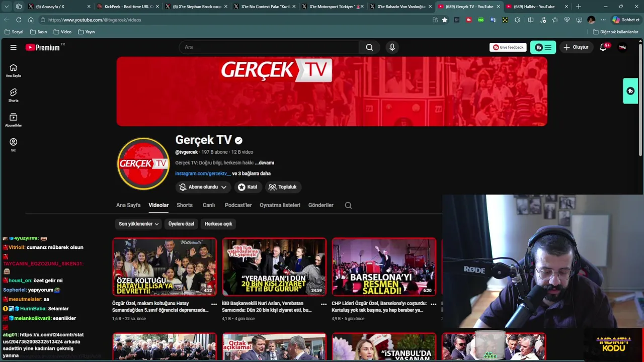Image resolution: width=644 pixels, height=362 pixels.
Task: Filter videos by Üyelere özel
Action: tap(181, 224)
